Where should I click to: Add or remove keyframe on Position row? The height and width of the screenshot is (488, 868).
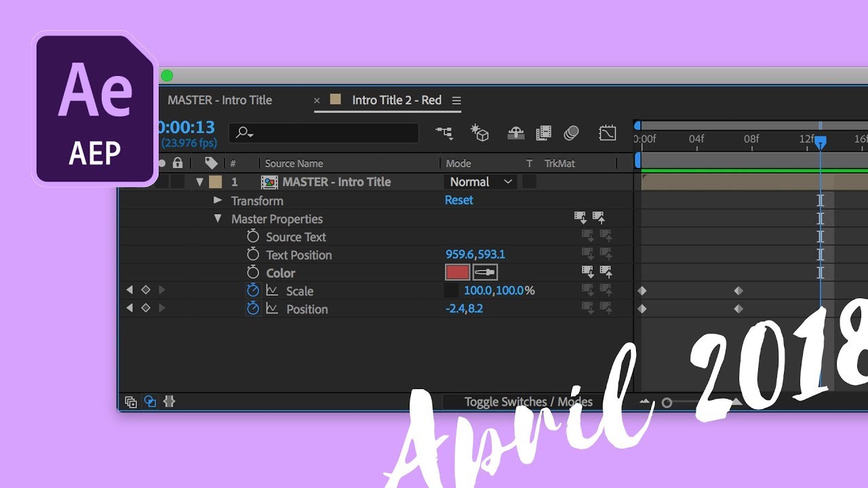coord(145,308)
